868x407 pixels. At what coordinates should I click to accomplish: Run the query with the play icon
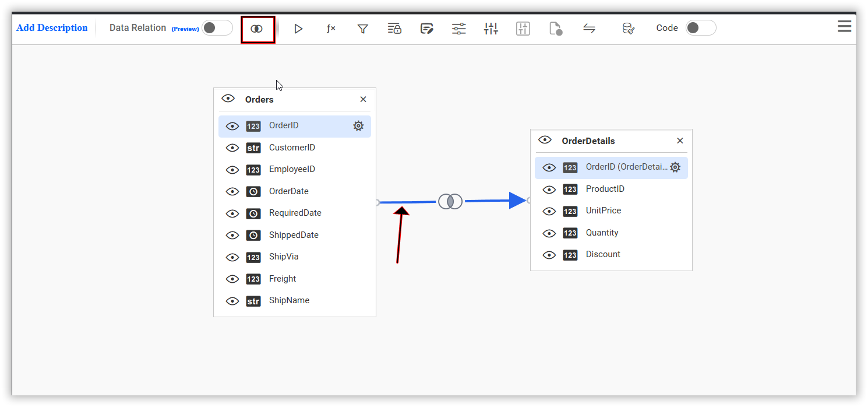[298, 29]
